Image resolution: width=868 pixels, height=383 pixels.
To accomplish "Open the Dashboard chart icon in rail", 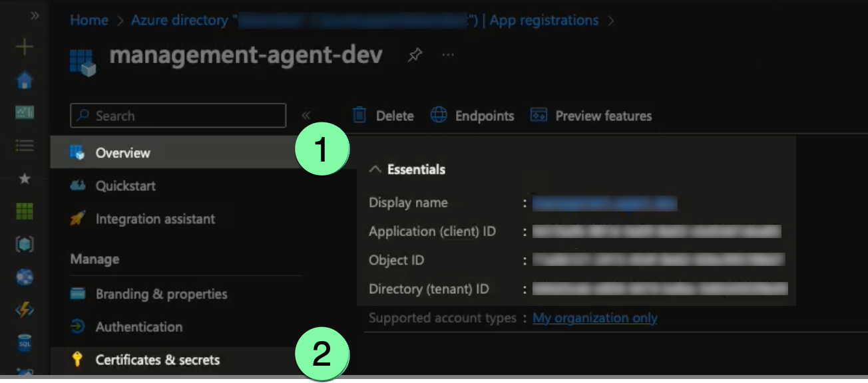I will coord(24,113).
